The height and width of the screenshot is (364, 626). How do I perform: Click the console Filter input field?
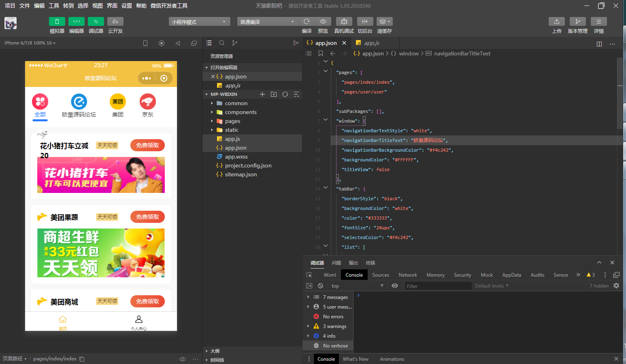pos(437,286)
